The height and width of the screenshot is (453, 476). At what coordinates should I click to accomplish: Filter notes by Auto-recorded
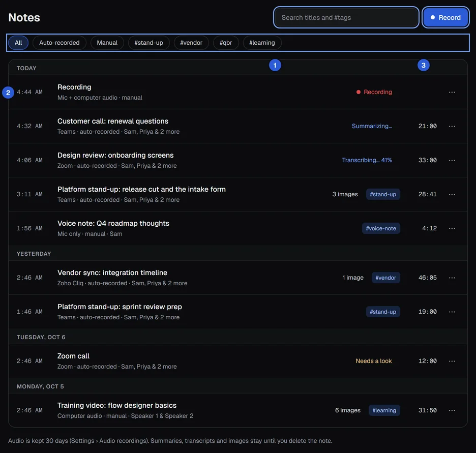tap(59, 43)
